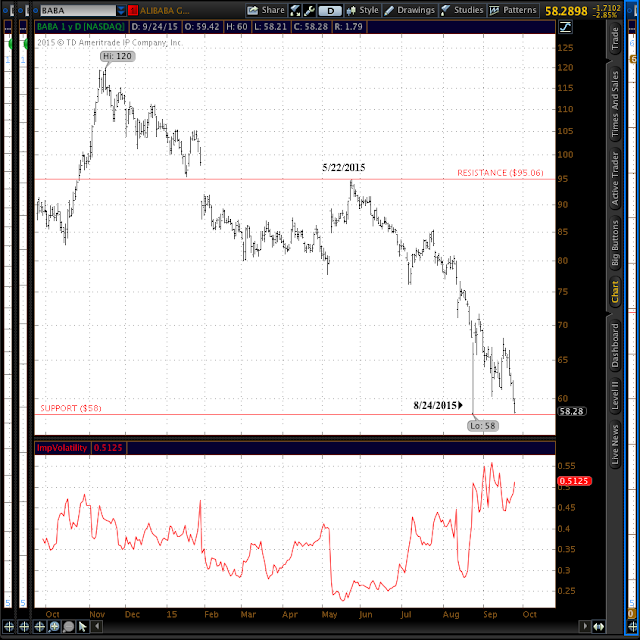
Task: Select the pointer cursor tool
Action: (x=82, y=627)
